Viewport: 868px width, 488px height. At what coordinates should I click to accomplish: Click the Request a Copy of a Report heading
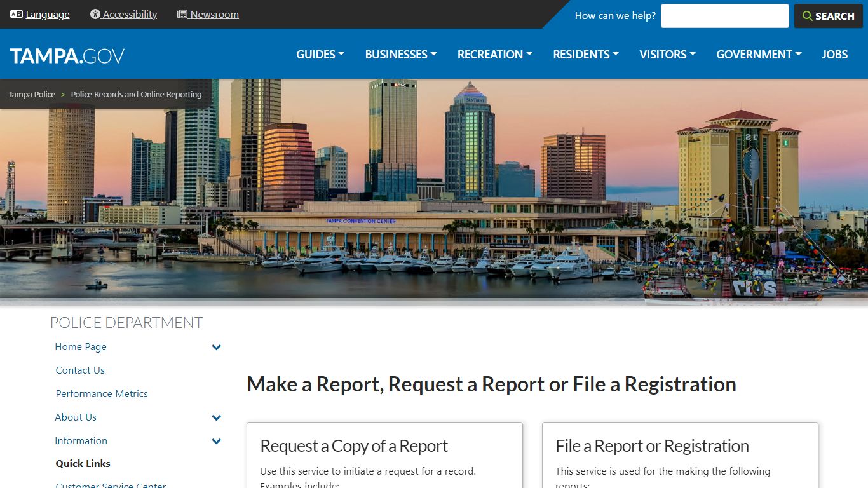click(354, 446)
